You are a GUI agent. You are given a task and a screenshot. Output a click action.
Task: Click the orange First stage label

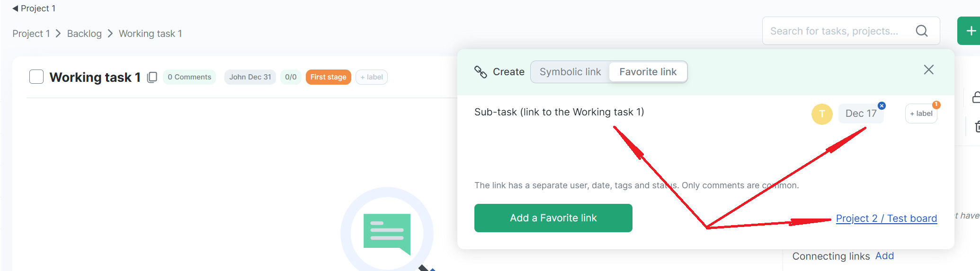point(328,77)
